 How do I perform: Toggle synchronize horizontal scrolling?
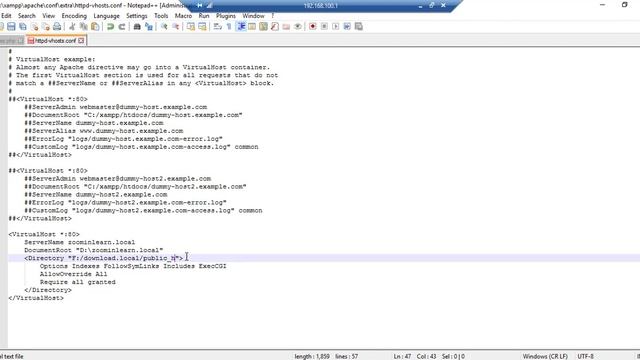tap(202, 27)
